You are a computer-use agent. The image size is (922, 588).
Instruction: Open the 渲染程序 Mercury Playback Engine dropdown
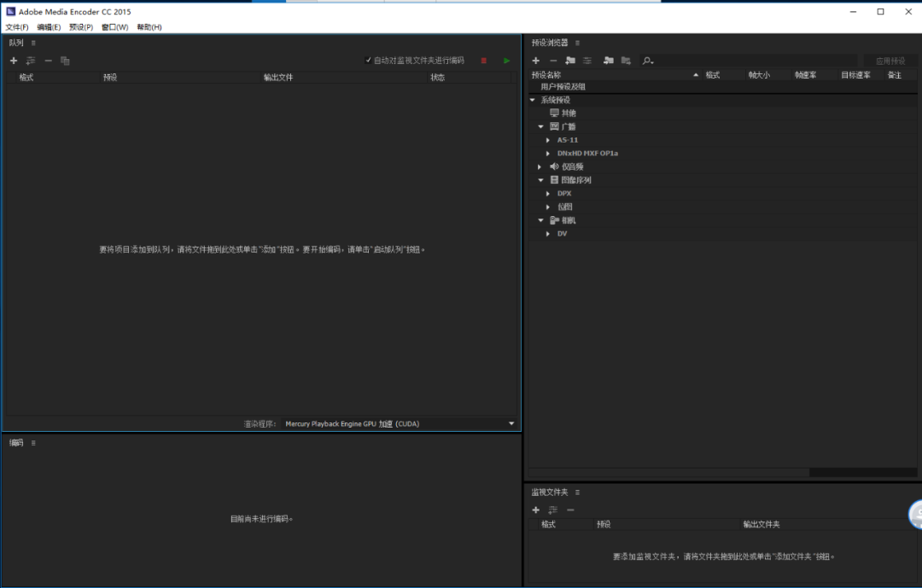(x=400, y=423)
